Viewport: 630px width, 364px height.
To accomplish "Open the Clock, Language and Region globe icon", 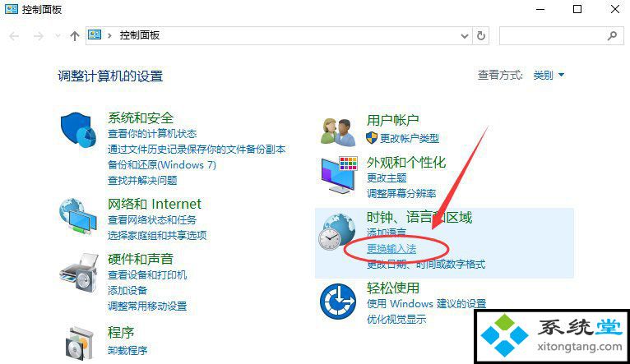I will pyautogui.click(x=336, y=232).
